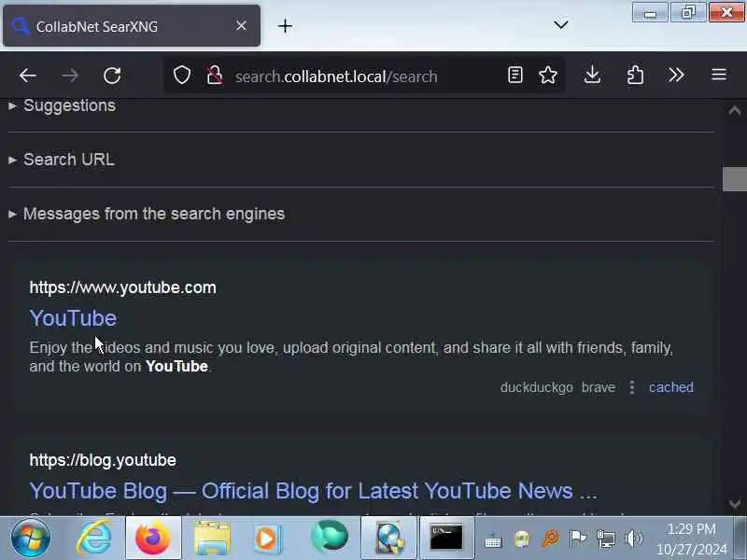Open the network tray icon
747x560 pixels.
tap(606, 539)
